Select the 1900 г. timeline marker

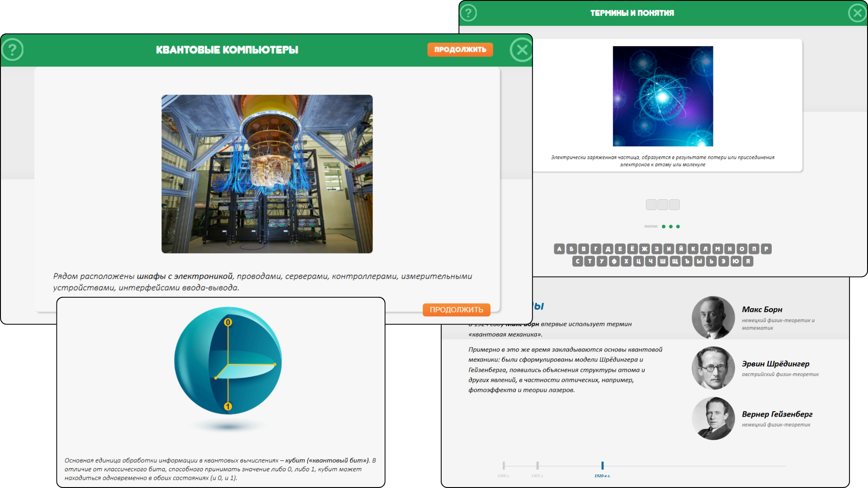(x=504, y=466)
